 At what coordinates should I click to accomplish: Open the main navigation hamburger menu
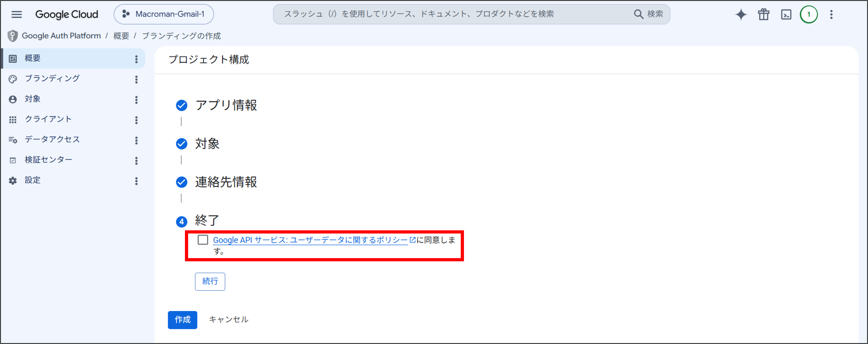coord(16,14)
